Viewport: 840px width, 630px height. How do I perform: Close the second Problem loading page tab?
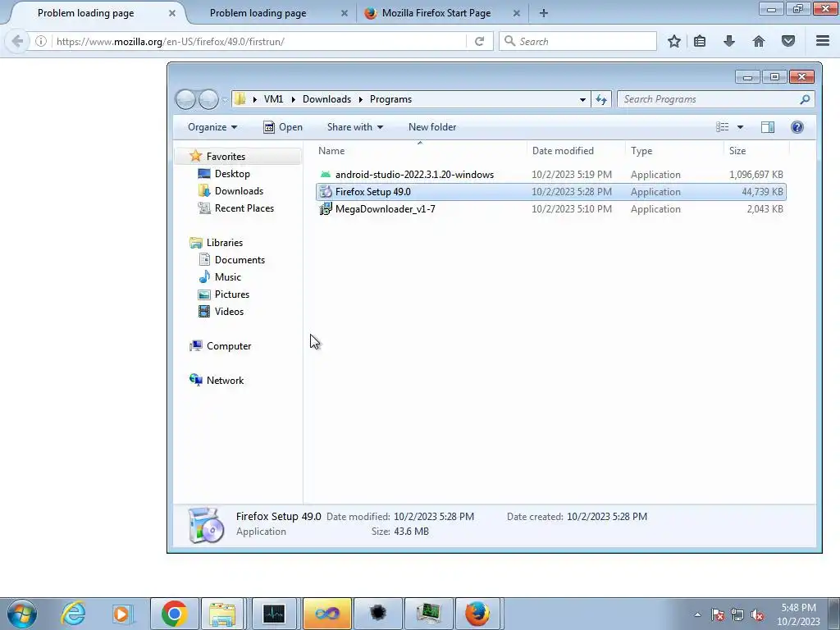pyautogui.click(x=345, y=13)
